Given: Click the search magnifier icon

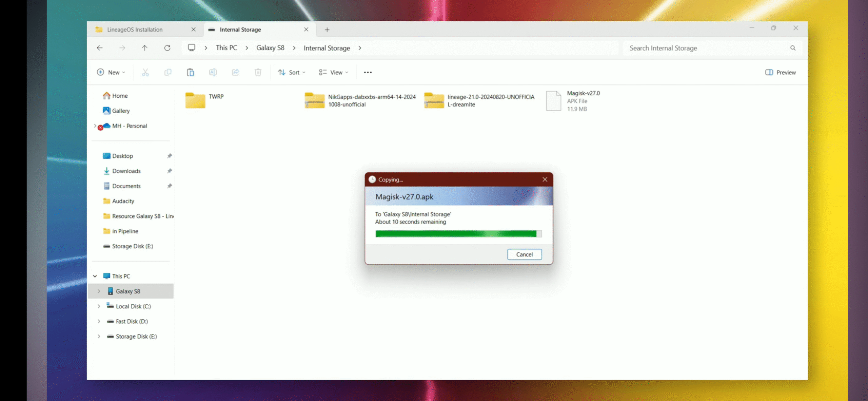Looking at the screenshot, I should tap(793, 48).
